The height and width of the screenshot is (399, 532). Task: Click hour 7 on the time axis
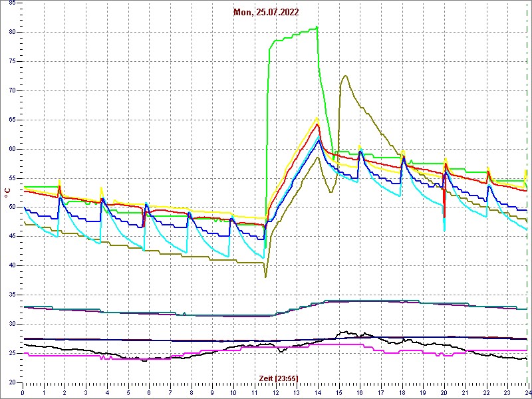170,392
